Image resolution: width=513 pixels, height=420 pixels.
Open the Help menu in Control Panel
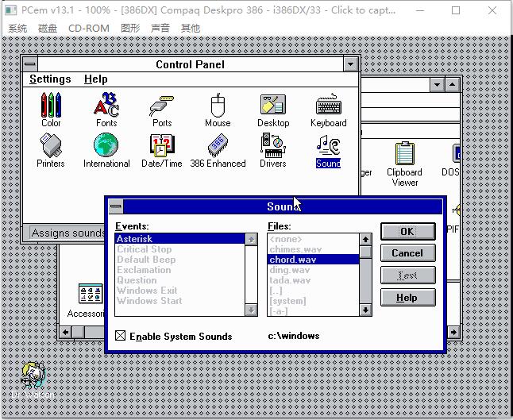(x=95, y=79)
